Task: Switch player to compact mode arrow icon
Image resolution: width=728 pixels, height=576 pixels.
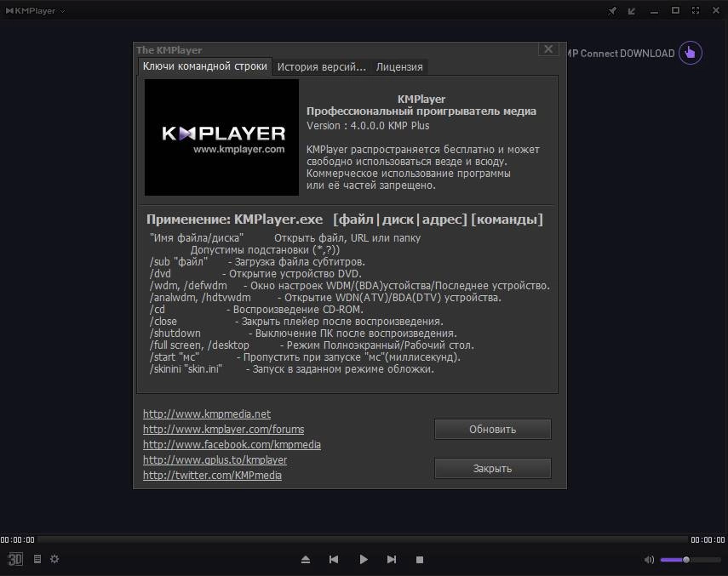Action: [632, 11]
